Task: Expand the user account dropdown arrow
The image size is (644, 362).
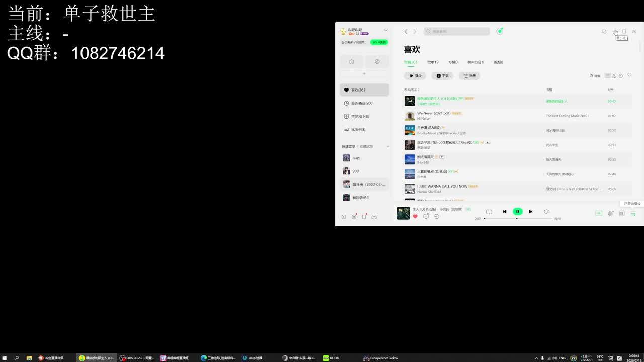Action: [386, 30]
